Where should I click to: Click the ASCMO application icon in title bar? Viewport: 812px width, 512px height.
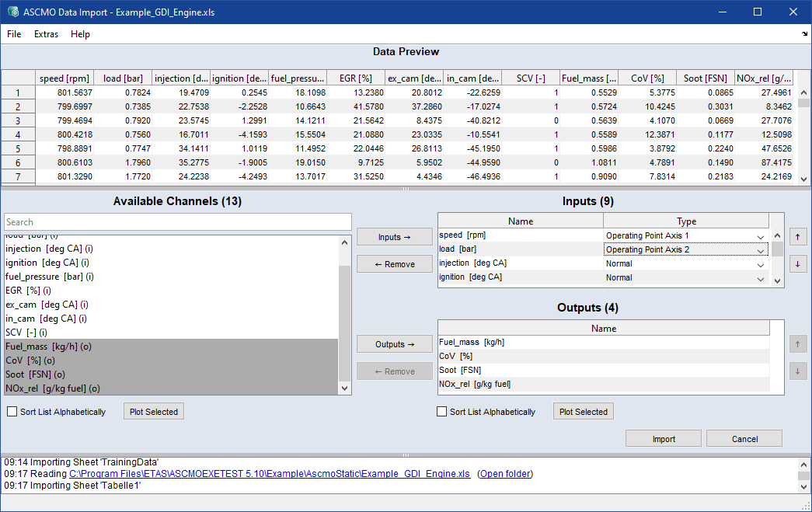click(12, 12)
